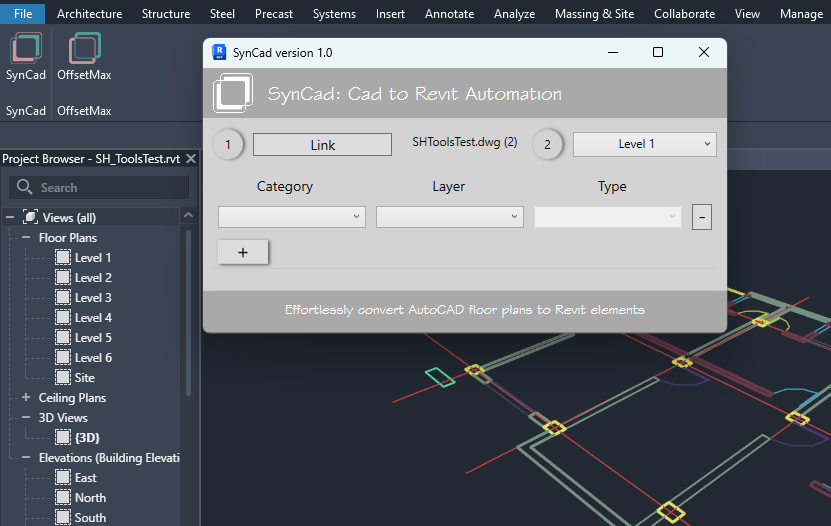The width and height of the screenshot is (831, 526).
Task: Switch to the Manage ribbon tab
Action: pyautogui.click(x=801, y=14)
